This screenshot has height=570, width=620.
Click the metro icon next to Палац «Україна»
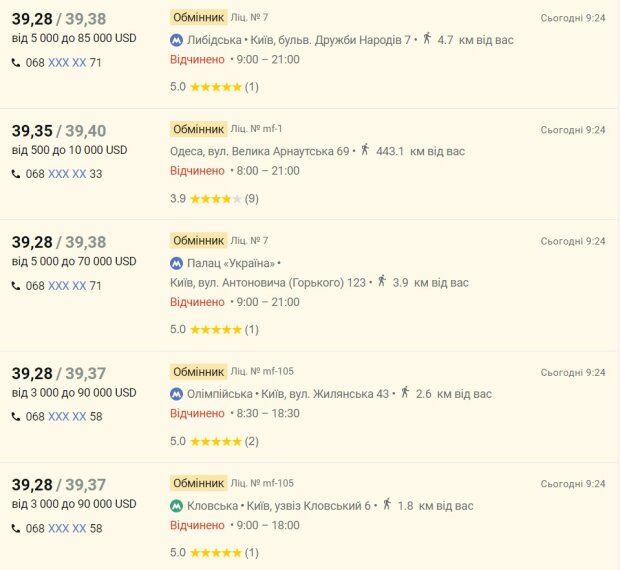[x=177, y=264]
